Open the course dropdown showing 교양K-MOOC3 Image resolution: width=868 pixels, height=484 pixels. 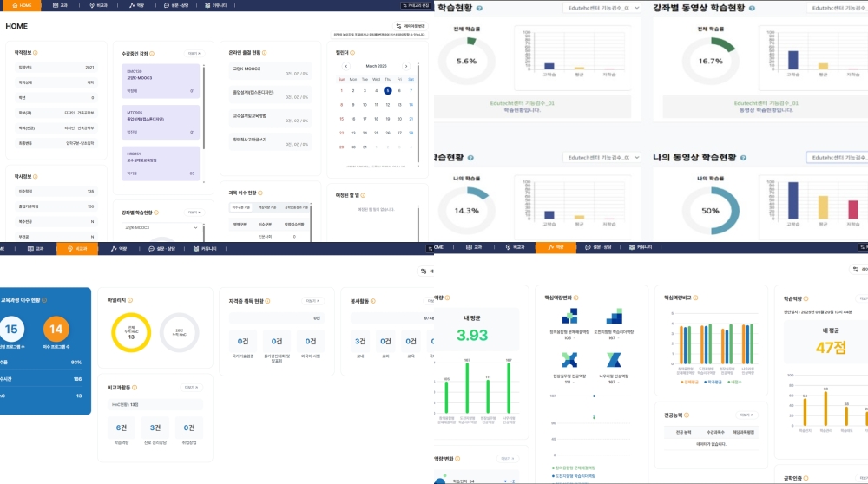[161, 228]
